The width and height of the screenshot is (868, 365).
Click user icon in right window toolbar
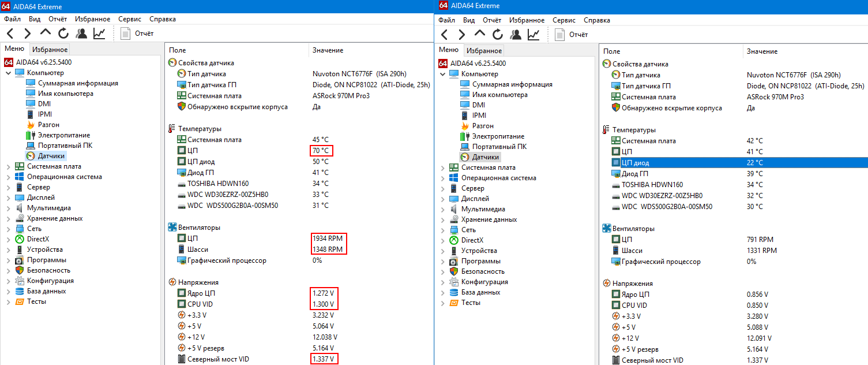coord(516,35)
